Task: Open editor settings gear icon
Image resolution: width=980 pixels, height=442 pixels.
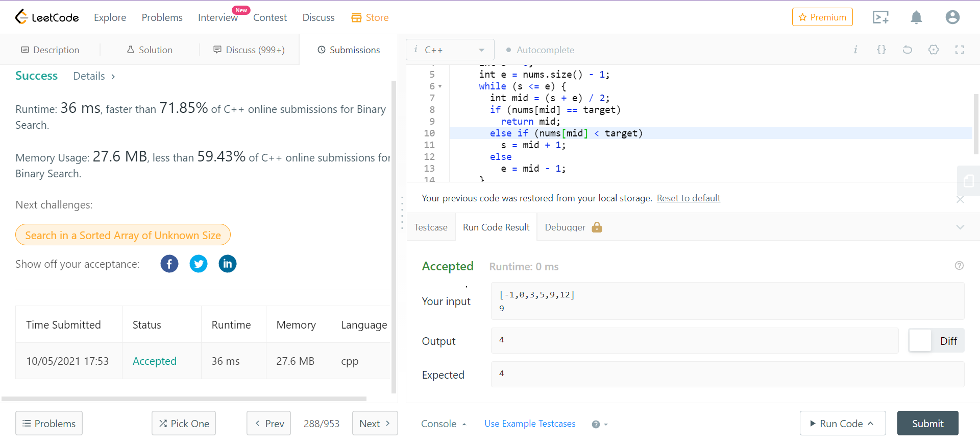Action: click(934, 50)
